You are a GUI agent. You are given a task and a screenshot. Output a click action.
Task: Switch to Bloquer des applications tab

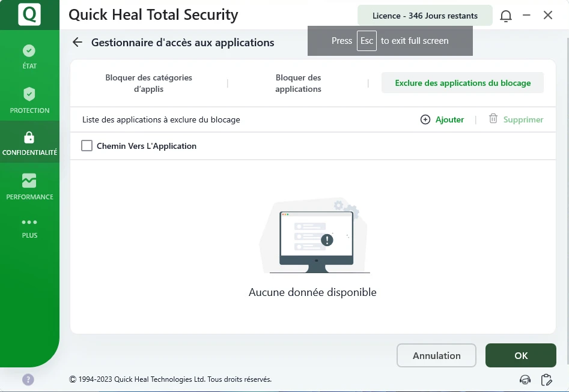[298, 83]
